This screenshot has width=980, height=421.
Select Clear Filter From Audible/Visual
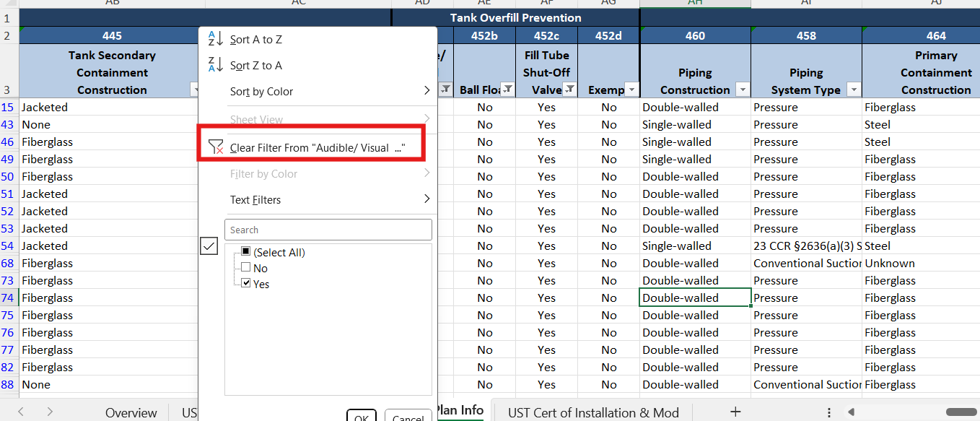(x=318, y=147)
